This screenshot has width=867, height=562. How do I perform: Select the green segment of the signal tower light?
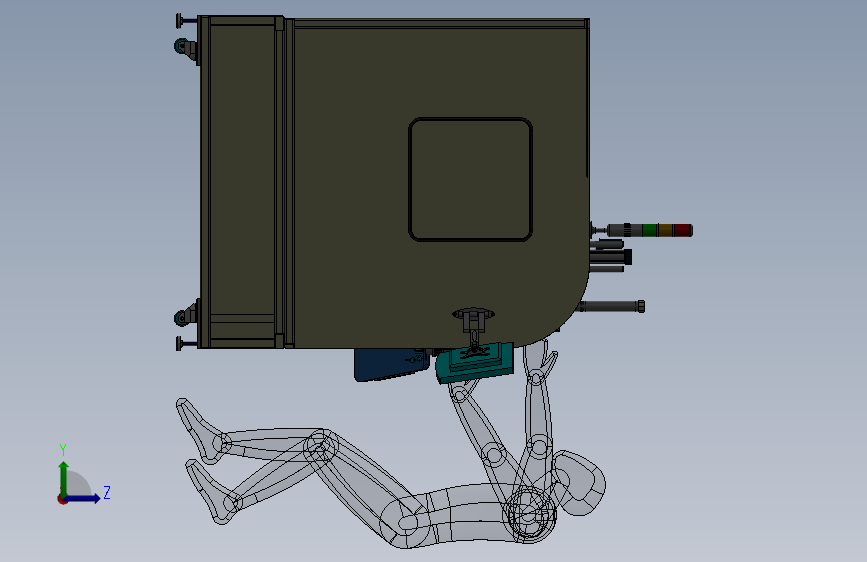pyautogui.click(x=650, y=230)
